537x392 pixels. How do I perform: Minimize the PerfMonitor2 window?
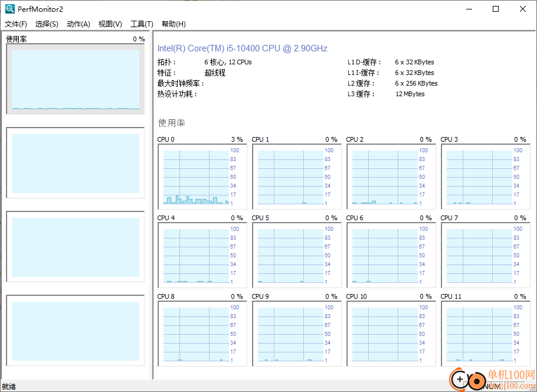click(x=469, y=9)
